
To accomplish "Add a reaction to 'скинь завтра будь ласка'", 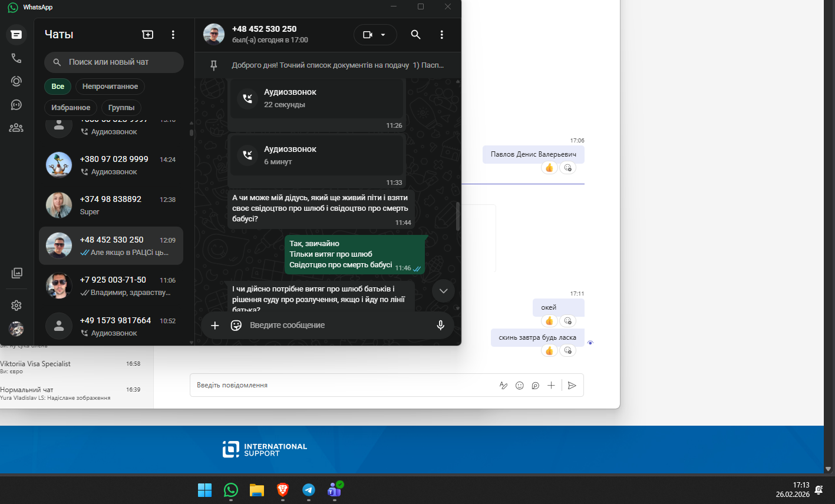I will click(x=567, y=350).
